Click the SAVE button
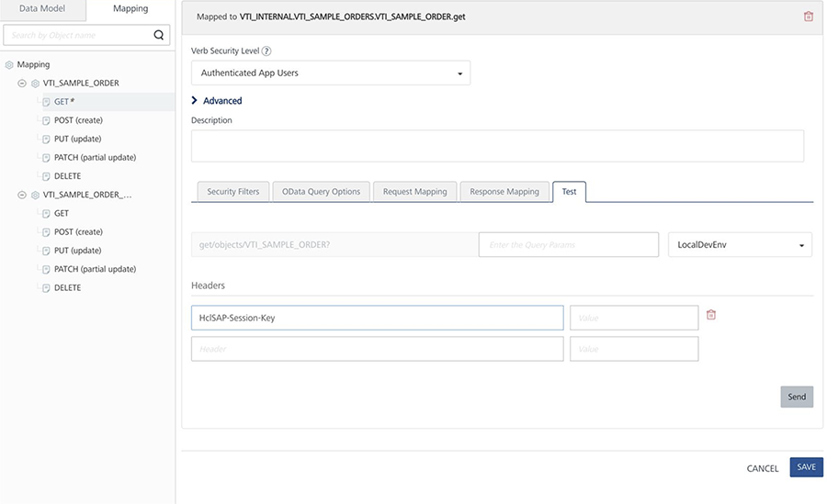 [x=806, y=467]
